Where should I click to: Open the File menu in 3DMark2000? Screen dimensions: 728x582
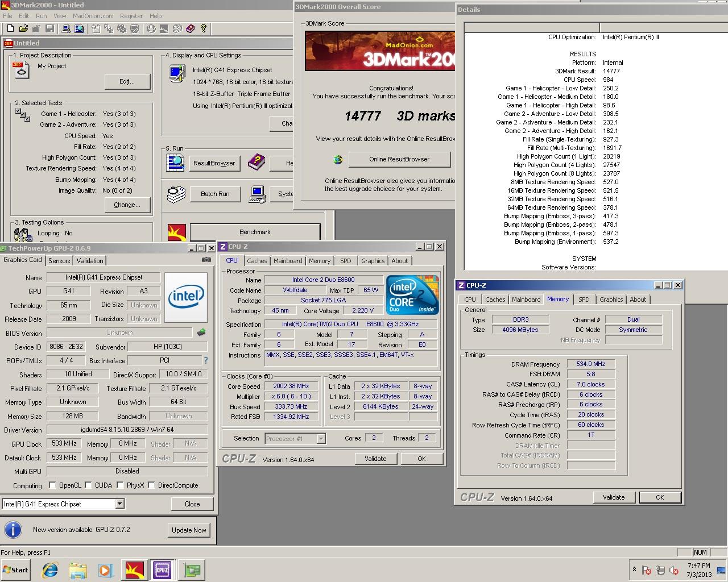(7, 16)
